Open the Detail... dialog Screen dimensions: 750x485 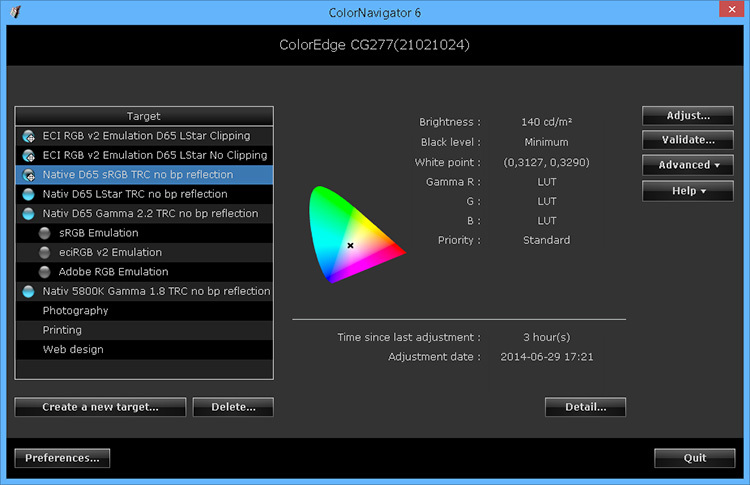(585, 407)
